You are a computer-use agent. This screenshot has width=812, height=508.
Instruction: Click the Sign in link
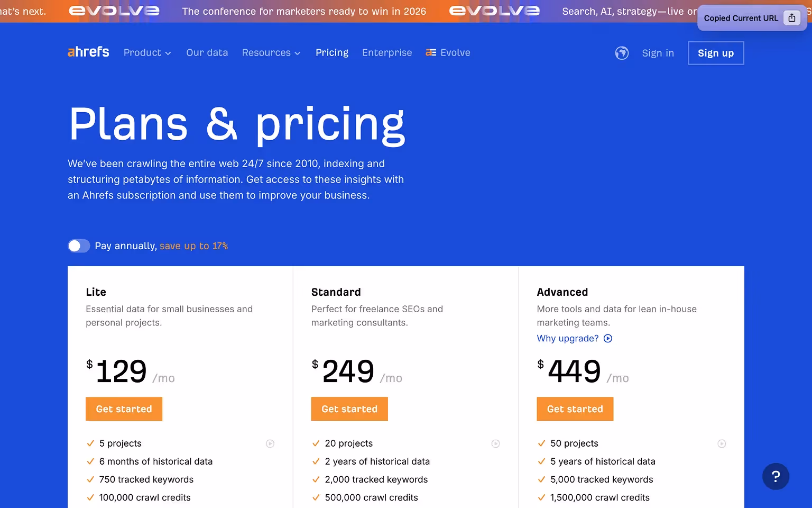[658, 53]
